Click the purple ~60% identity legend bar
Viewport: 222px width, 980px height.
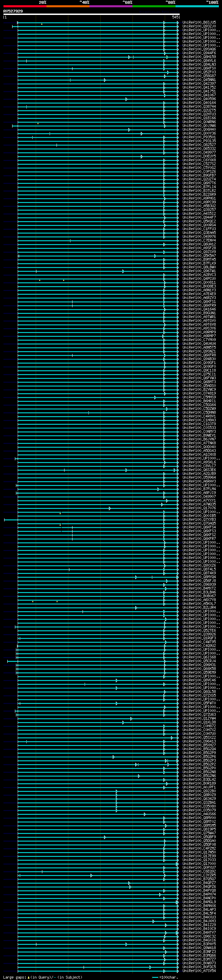pyautogui.click(x=111, y=6)
